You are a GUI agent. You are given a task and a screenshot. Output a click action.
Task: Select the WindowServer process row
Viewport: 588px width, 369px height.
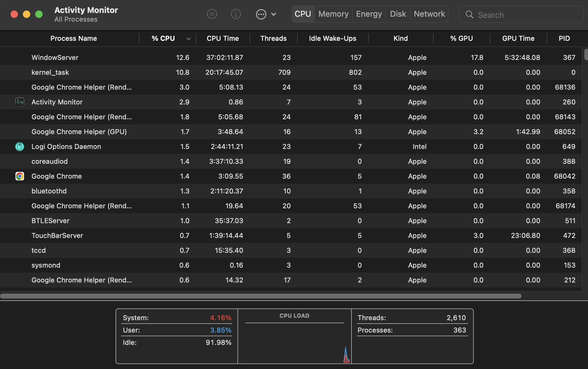tap(291, 57)
